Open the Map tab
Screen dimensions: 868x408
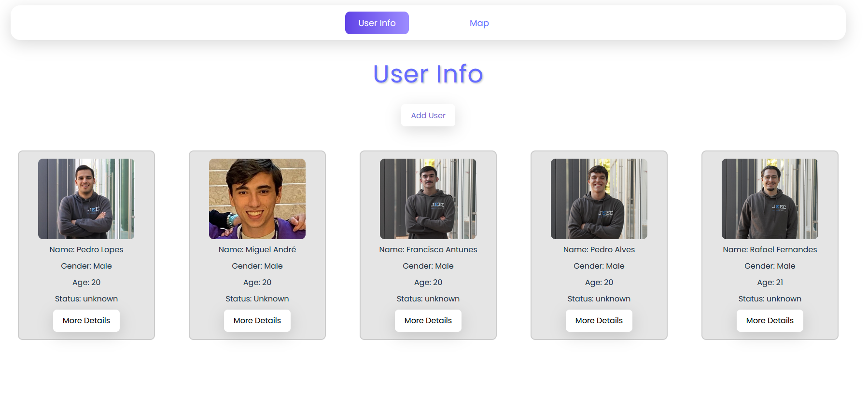tap(479, 23)
